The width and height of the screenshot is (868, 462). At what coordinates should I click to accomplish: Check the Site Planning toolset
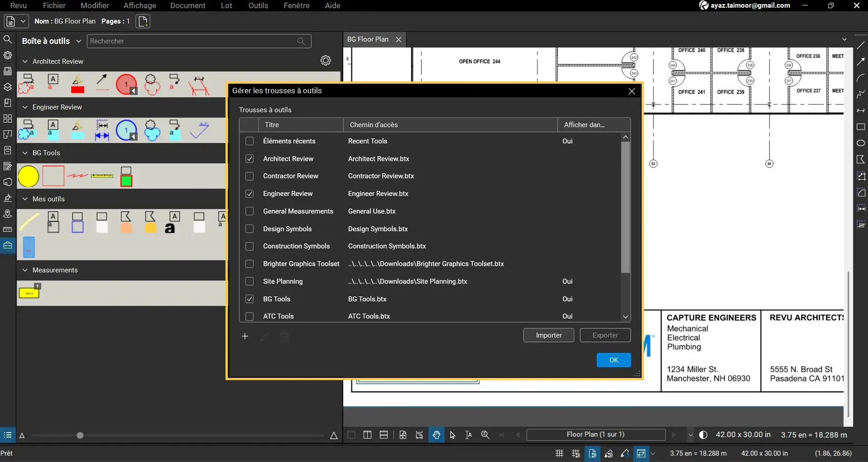[249, 281]
